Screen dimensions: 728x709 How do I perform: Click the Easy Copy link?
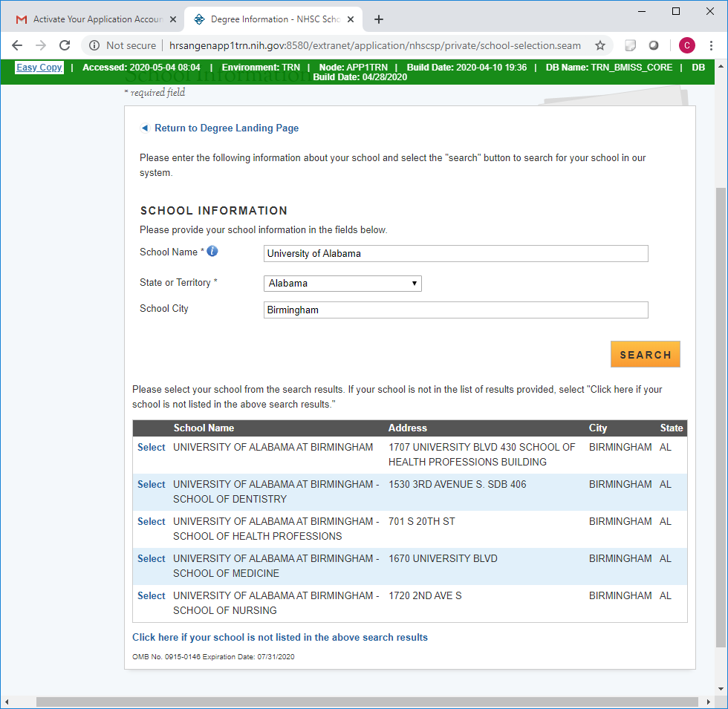pyautogui.click(x=39, y=68)
